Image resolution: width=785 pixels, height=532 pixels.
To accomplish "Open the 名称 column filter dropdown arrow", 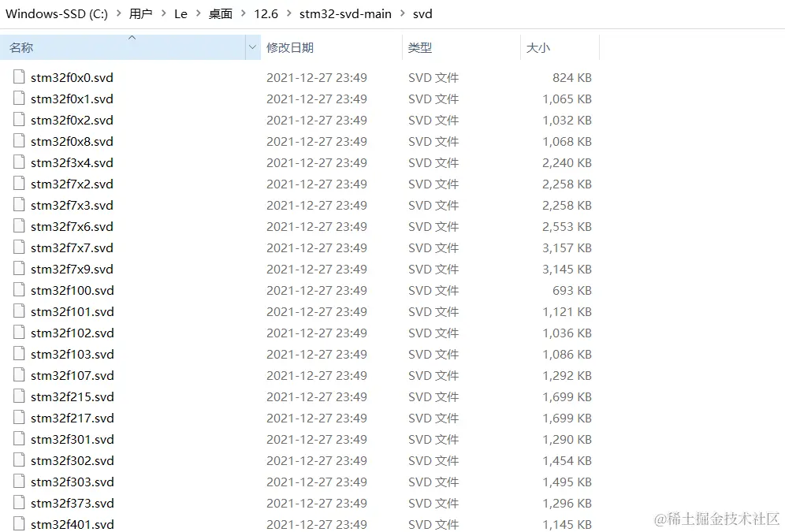I will pos(253,47).
